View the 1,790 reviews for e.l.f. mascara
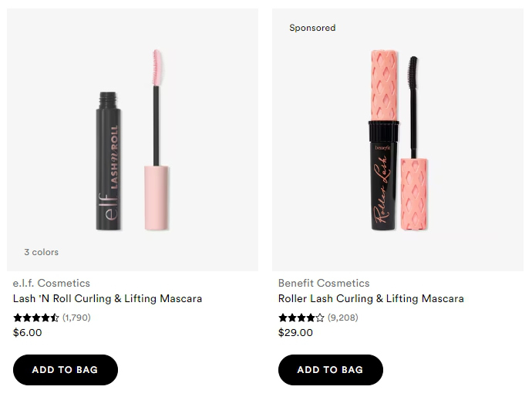532x400 pixels. click(x=76, y=318)
